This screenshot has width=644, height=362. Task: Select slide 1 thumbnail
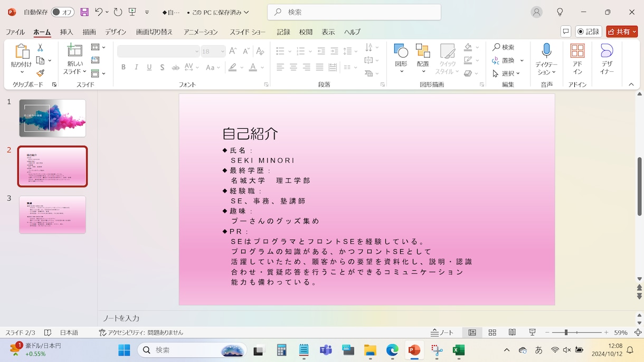point(52,118)
